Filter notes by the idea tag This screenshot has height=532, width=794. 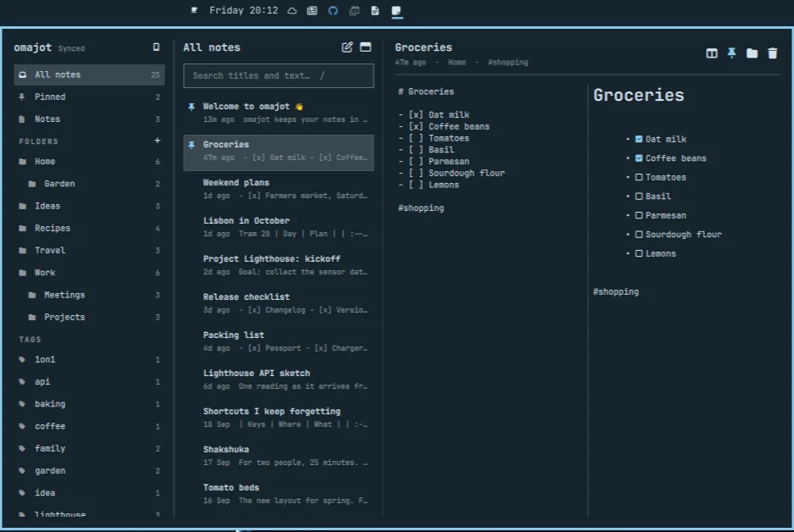pyautogui.click(x=89, y=493)
